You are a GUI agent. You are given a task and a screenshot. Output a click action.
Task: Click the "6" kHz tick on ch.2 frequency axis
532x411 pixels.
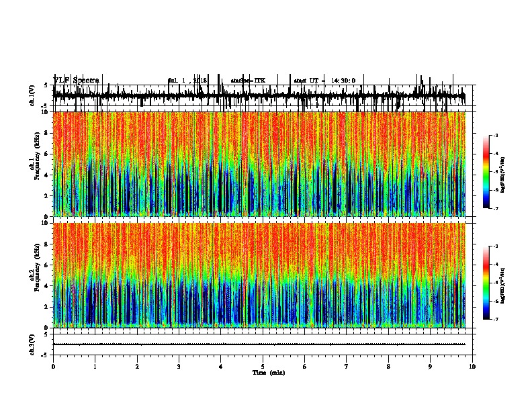tap(47, 265)
